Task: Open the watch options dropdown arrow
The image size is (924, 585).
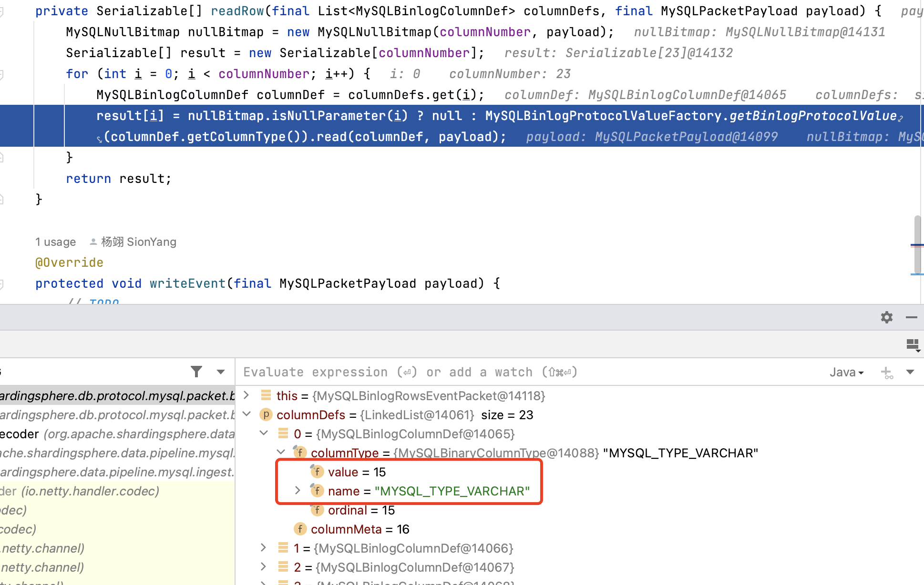Action: pos(910,372)
